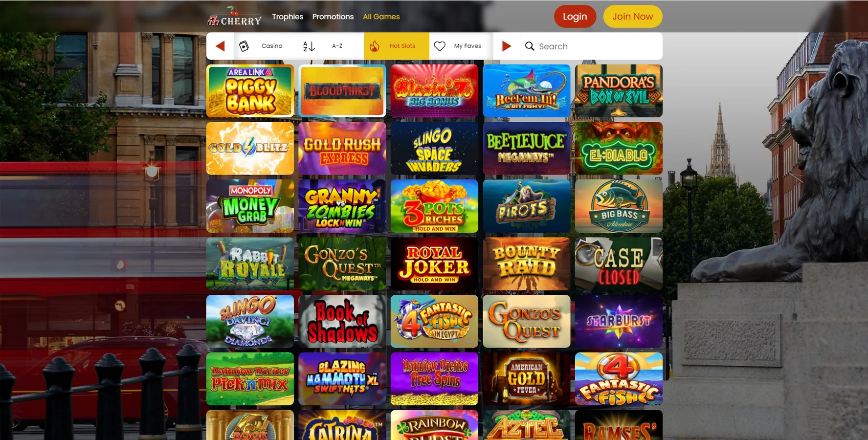Screen dimensions: 868x440
Task: Click the 777 Cherry logo
Action: pyautogui.click(x=235, y=17)
